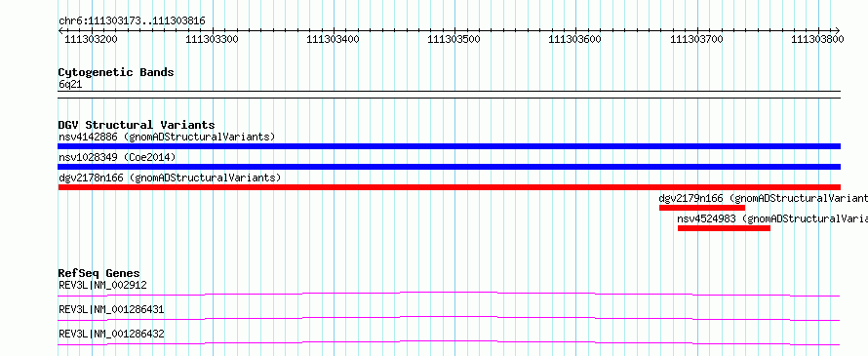Screen dimensions: 868x356
Task: Click the red nsv4524983 variant bar
Action: point(724,228)
